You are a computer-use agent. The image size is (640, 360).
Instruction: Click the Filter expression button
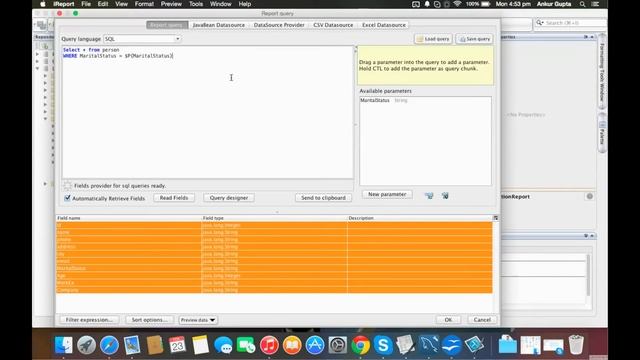coord(89,320)
